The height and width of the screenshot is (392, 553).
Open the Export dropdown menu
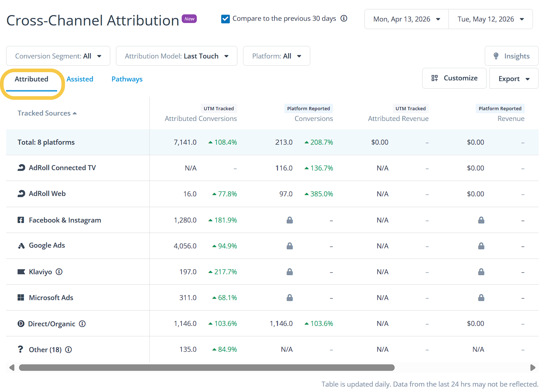tap(514, 78)
